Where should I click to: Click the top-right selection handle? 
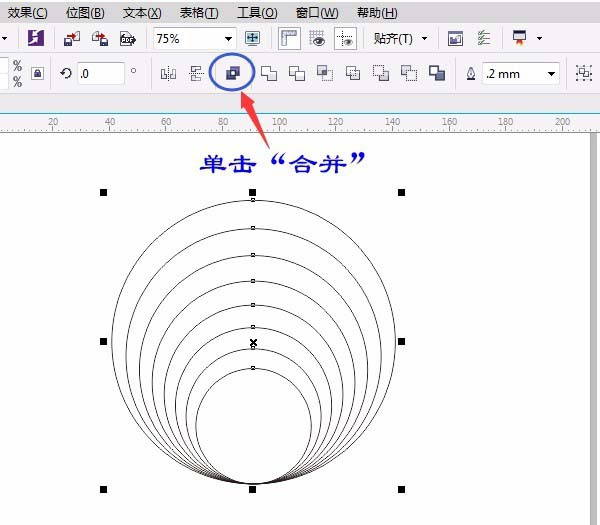coord(401,192)
